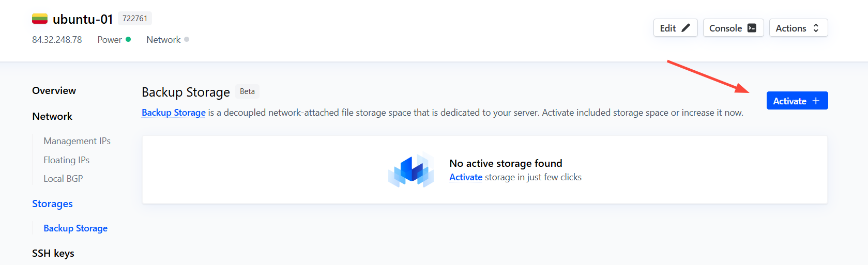
Task: Expand the Actions dropdown arrows
Action: click(x=816, y=28)
